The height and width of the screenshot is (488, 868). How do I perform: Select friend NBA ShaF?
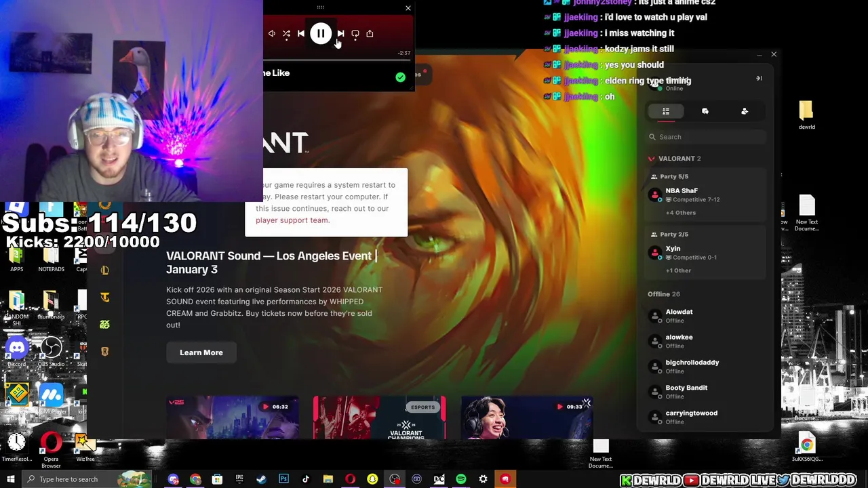click(705, 195)
